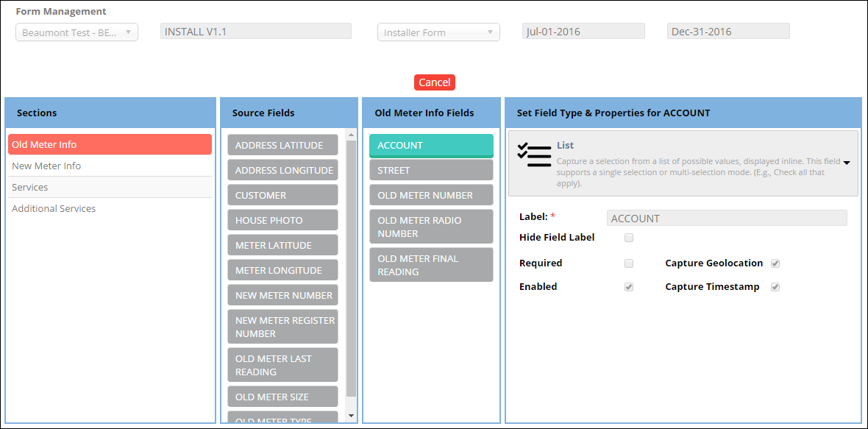Select the New Meter Info section
The image size is (868, 429).
[x=46, y=166]
